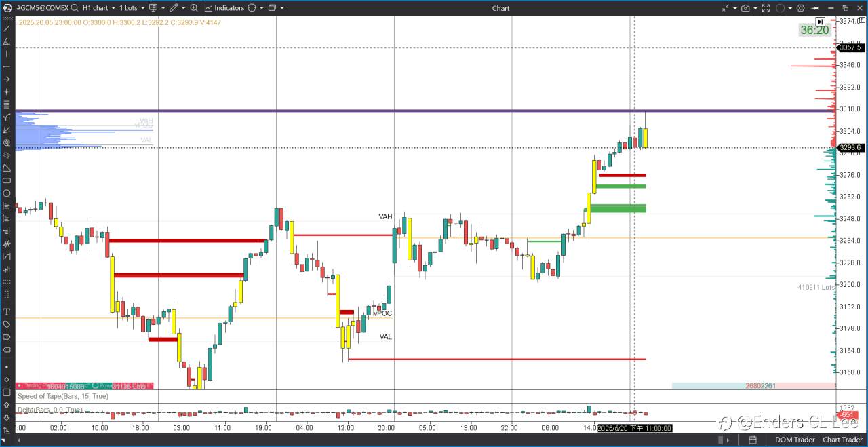Screen dimensions: 868x447
Task: Expand the arrow beside the window layout icon
Action: pos(282,8)
